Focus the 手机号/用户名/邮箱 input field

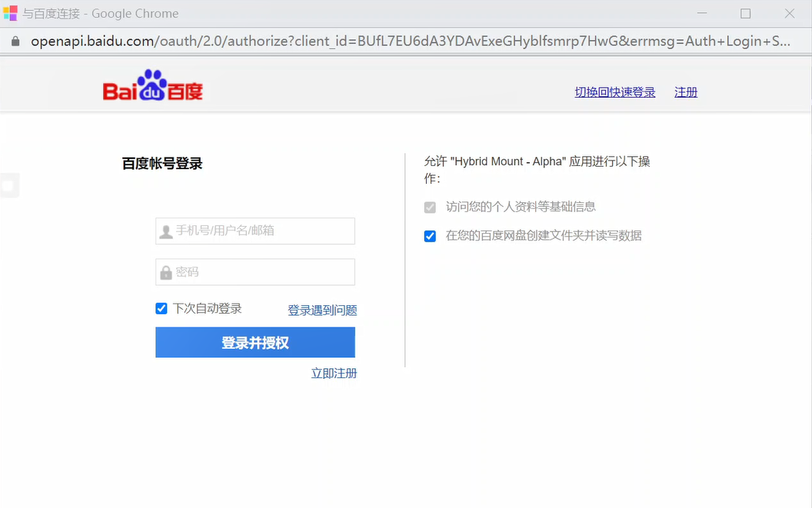[255, 231]
